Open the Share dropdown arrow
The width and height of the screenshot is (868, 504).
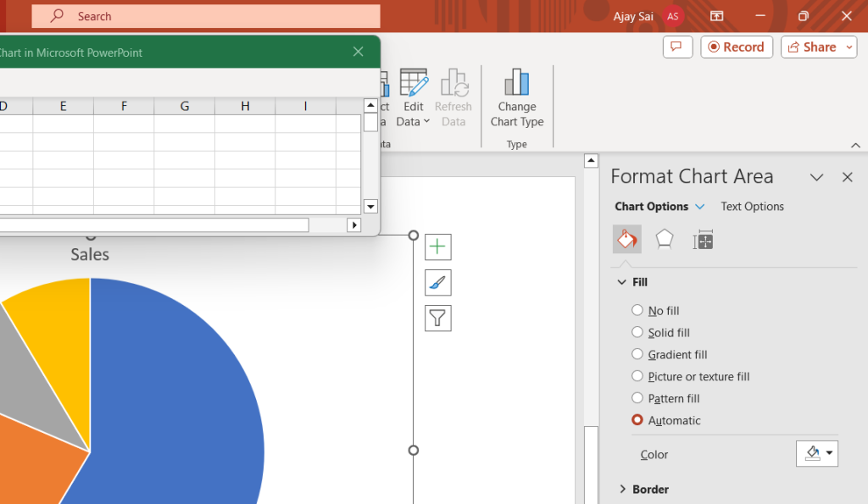click(x=849, y=47)
